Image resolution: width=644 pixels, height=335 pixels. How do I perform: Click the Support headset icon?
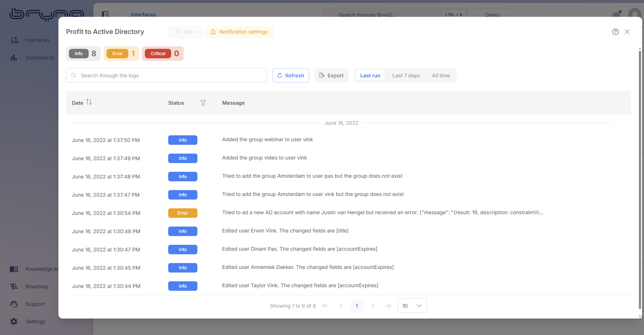[x=14, y=304]
